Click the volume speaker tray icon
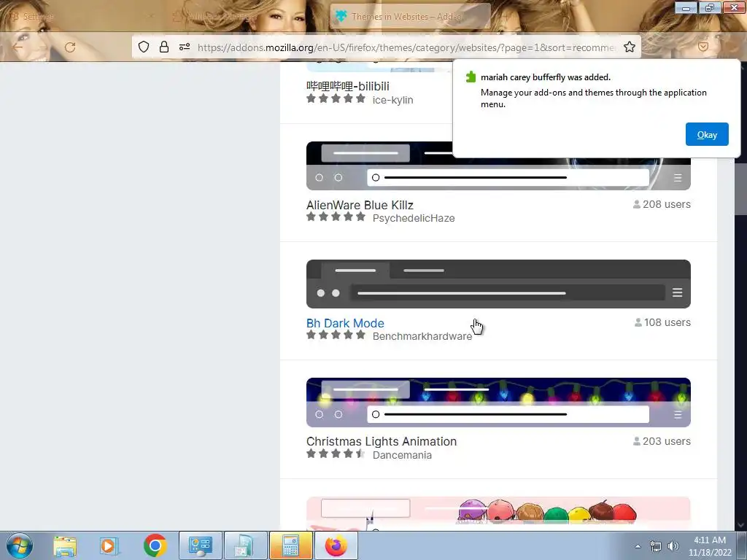The width and height of the screenshot is (747, 560). coord(673,546)
